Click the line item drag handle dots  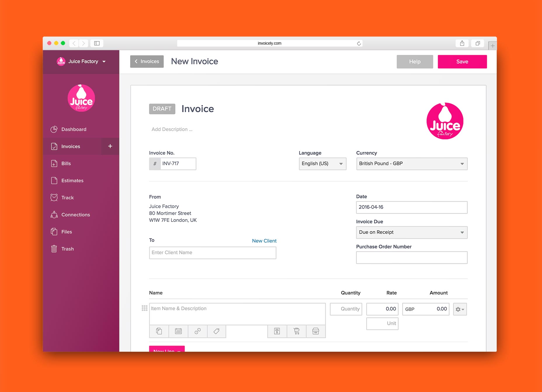[145, 308]
